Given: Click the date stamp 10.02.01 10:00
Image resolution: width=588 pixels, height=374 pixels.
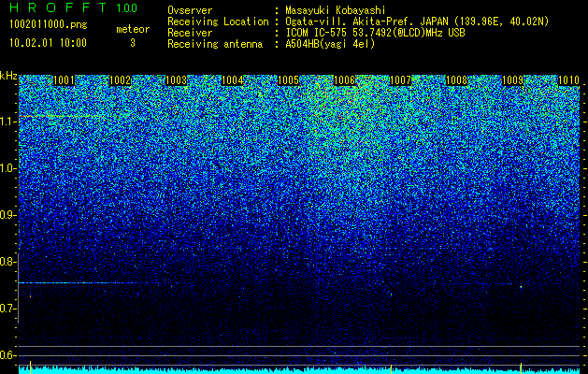Looking at the screenshot, I should (48, 43).
